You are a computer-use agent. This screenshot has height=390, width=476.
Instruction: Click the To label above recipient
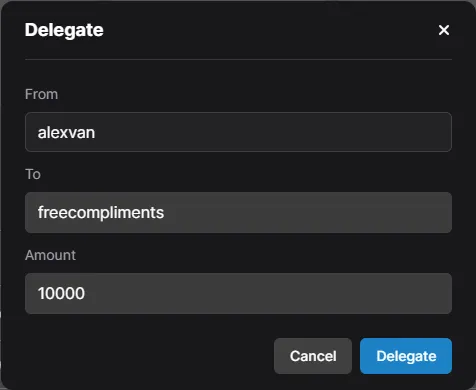point(33,174)
